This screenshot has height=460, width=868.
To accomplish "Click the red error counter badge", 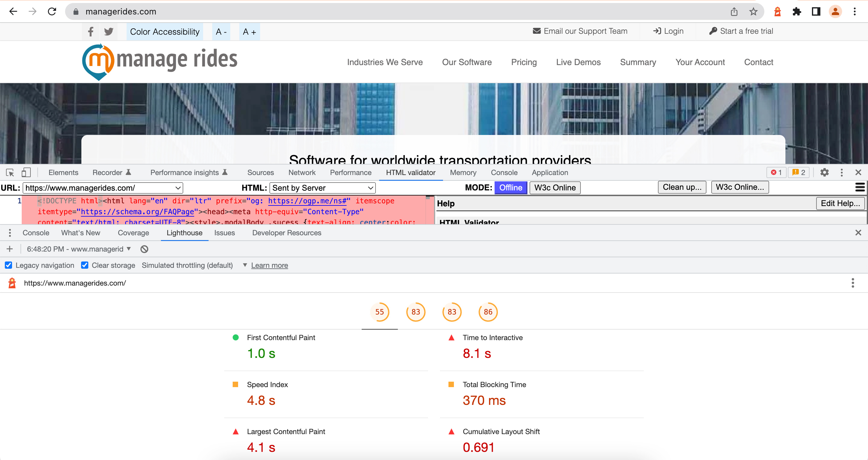I will [x=777, y=172].
